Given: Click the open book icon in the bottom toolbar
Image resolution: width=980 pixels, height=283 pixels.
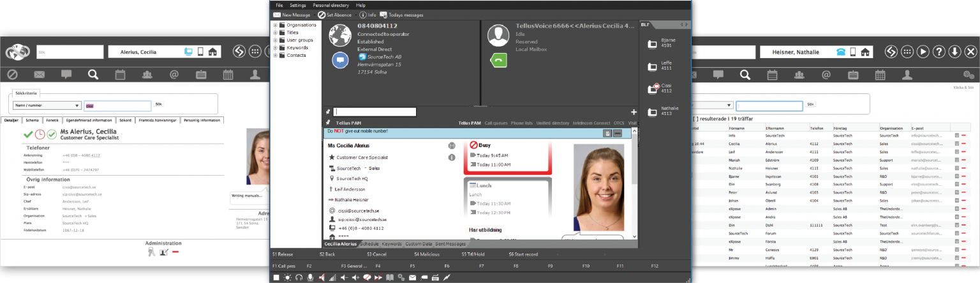Looking at the screenshot, I should 390,277.
